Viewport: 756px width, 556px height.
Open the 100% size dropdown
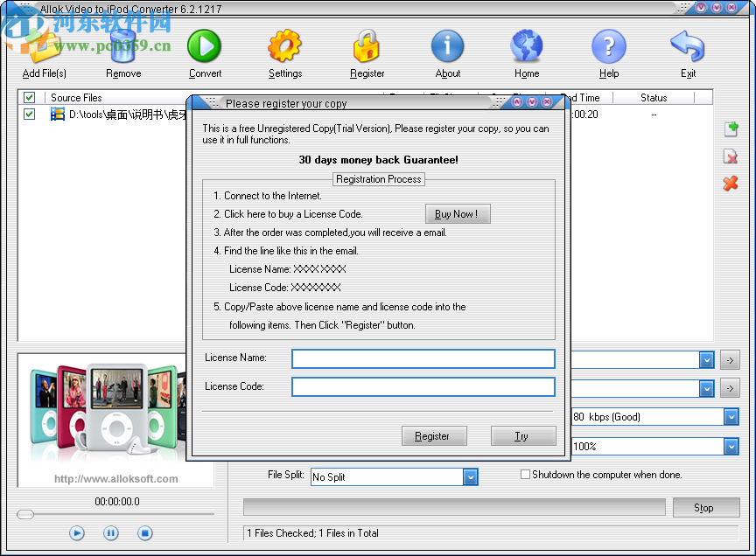[x=730, y=446]
